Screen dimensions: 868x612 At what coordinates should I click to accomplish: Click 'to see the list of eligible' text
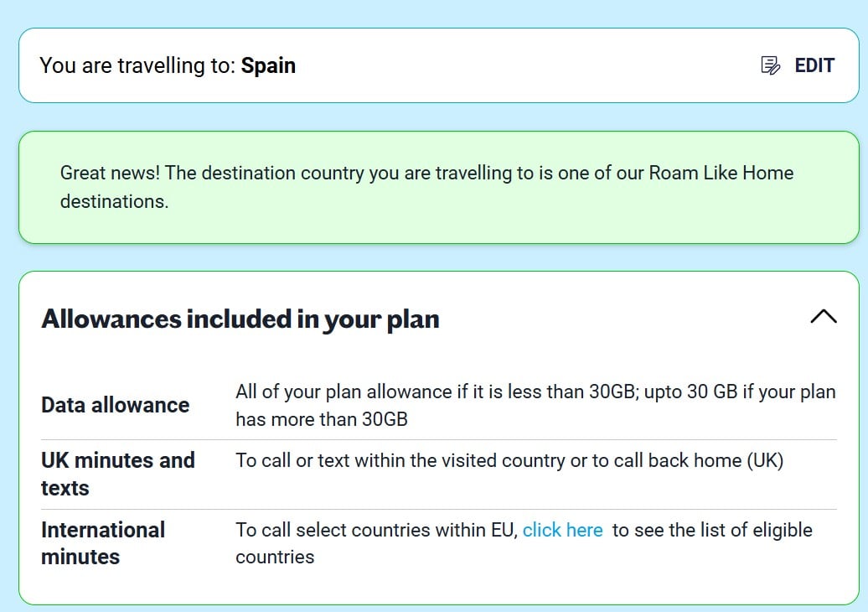[x=712, y=530]
